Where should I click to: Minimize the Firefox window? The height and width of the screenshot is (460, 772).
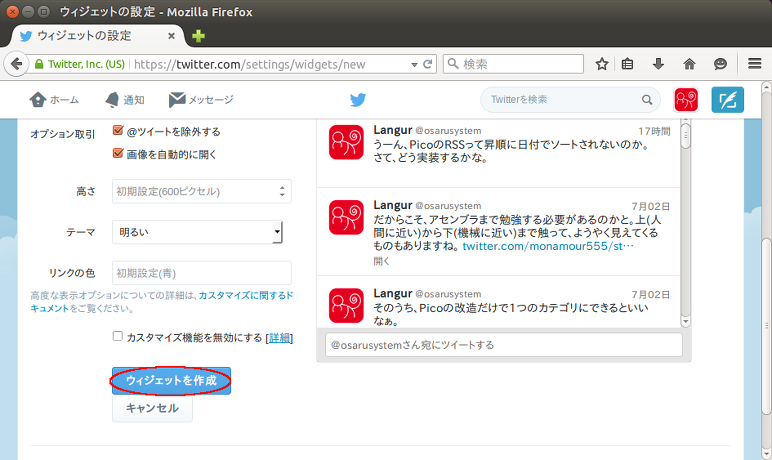point(28,11)
